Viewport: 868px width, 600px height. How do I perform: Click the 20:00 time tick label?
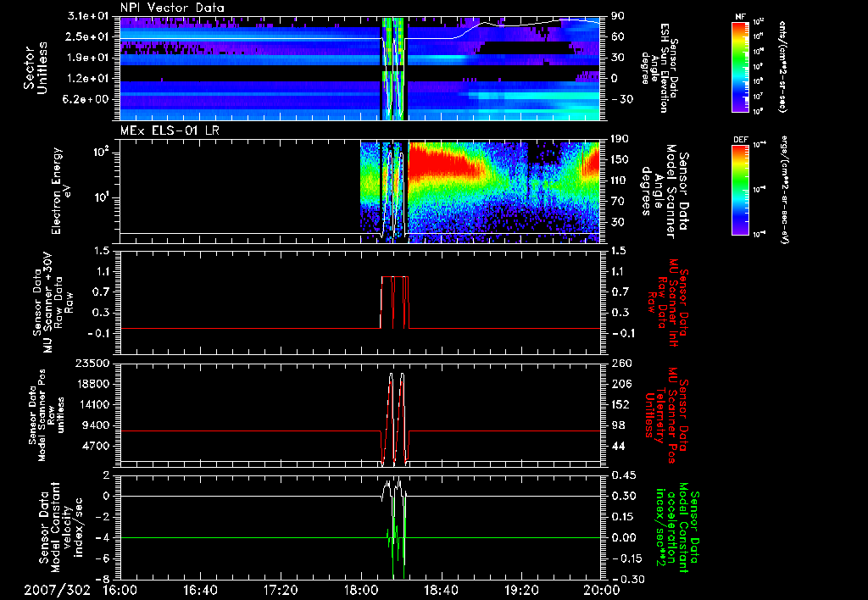602,590
